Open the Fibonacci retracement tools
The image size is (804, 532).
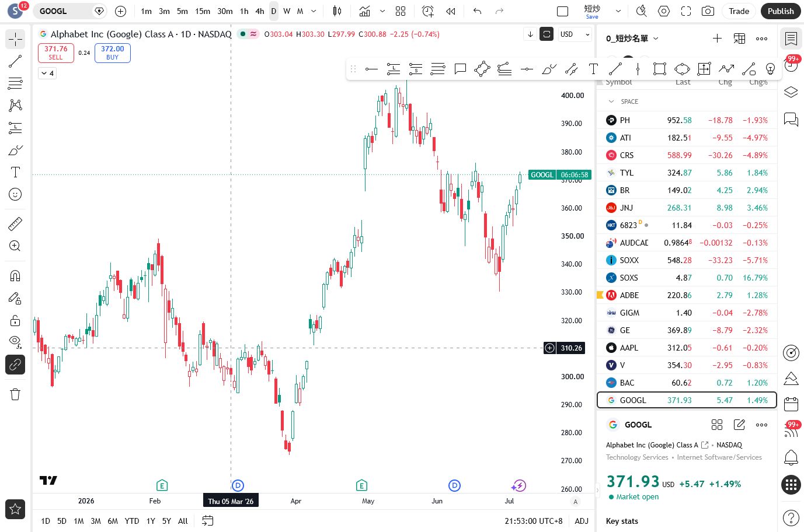15,83
